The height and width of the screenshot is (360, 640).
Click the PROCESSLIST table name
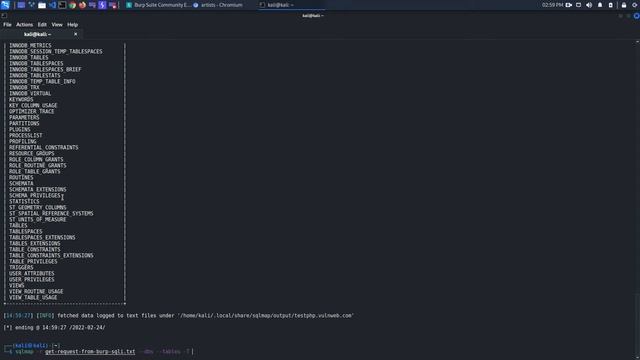tap(26, 136)
